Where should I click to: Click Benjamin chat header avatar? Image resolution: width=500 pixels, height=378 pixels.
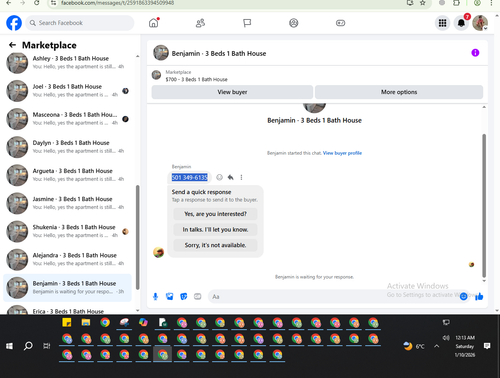pyautogui.click(x=161, y=53)
